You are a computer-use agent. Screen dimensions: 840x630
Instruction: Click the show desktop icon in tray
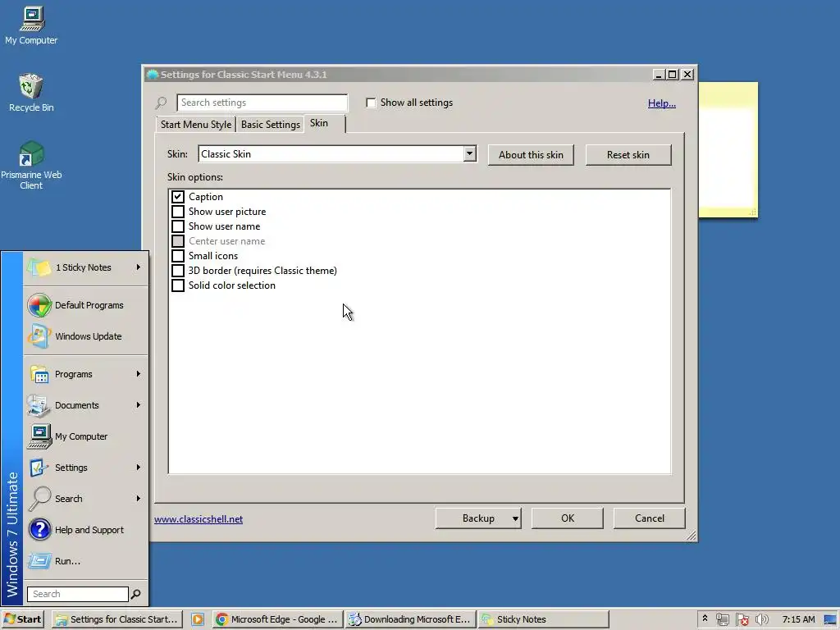coord(830,620)
